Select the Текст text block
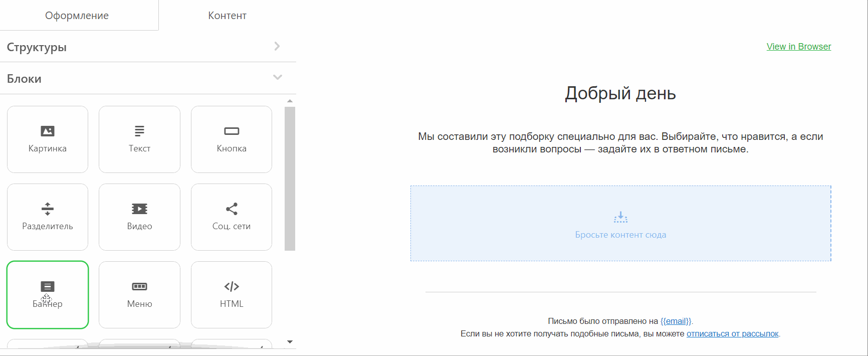This screenshot has height=356, width=868. pos(139,139)
